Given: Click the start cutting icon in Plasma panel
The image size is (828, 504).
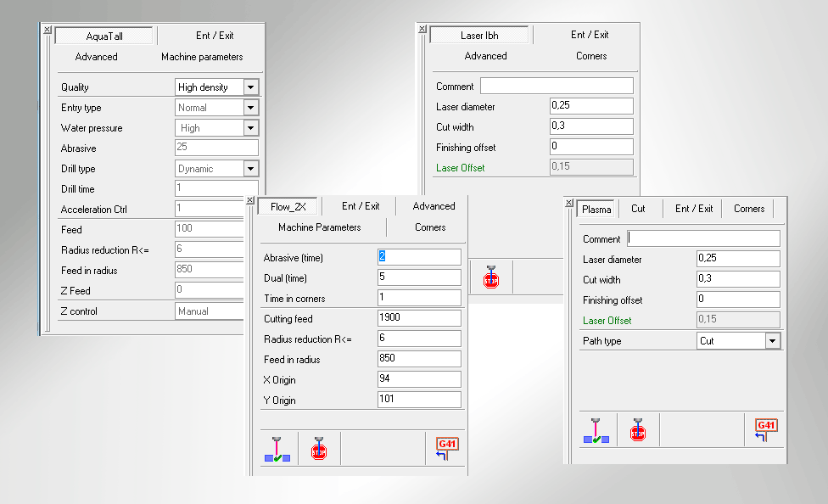Looking at the screenshot, I should (596, 430).
